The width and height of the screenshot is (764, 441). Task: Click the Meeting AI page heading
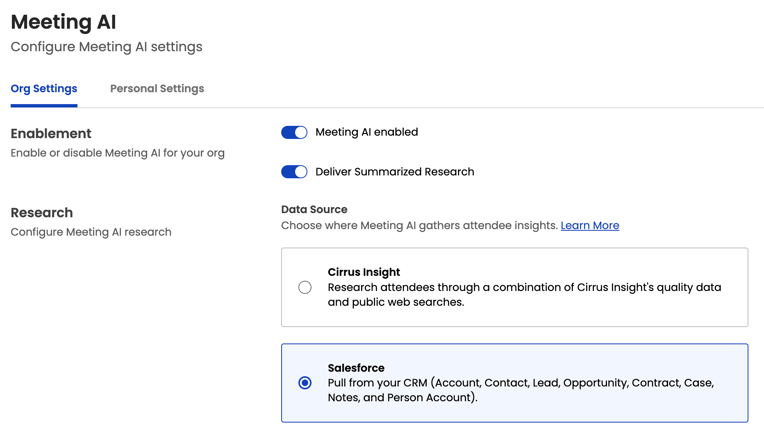point(63,22)
